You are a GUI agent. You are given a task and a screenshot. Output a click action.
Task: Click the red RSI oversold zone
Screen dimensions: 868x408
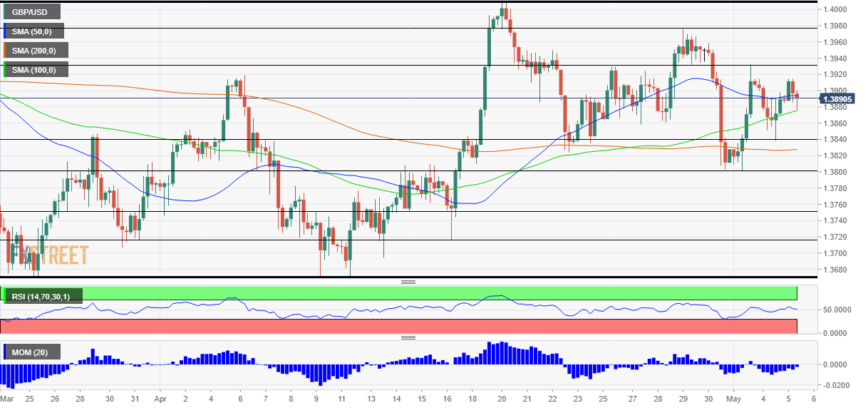point(428,326)
